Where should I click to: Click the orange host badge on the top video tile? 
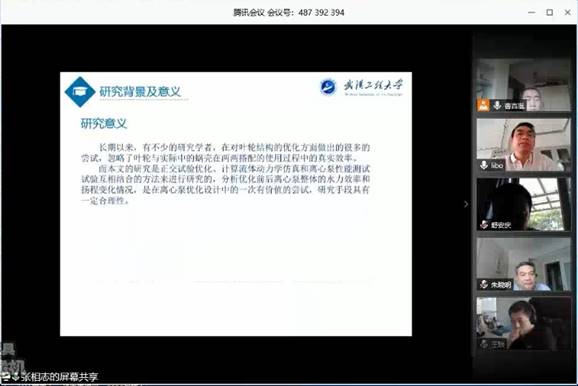point(483,105)
